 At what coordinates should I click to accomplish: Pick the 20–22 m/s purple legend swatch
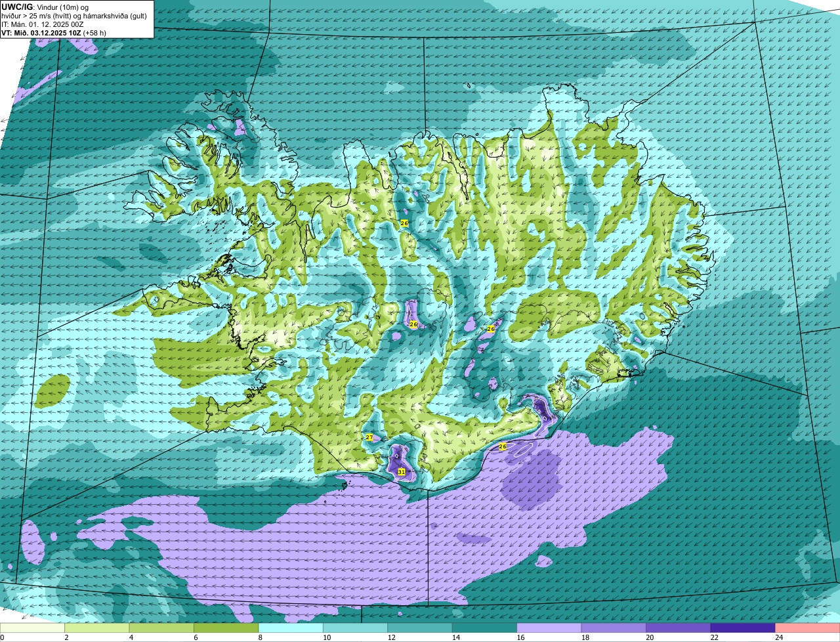pyautogui.click(x=679, y=628)
